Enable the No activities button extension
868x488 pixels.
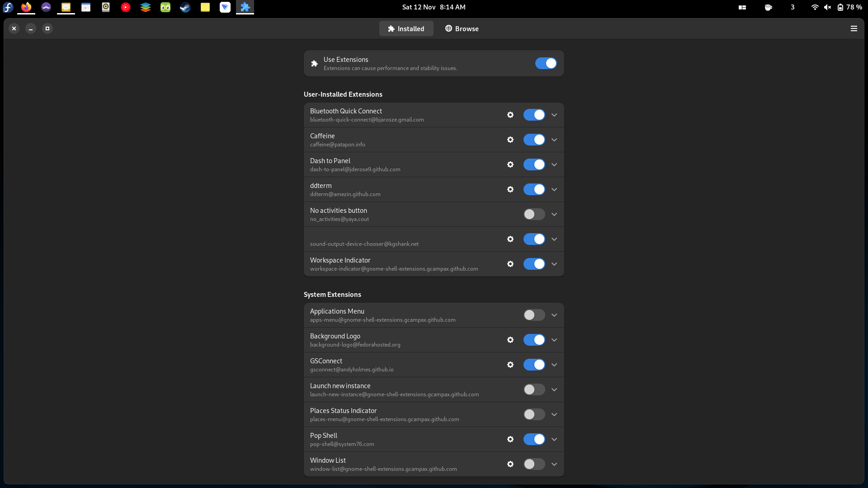[x=534, y=214]
